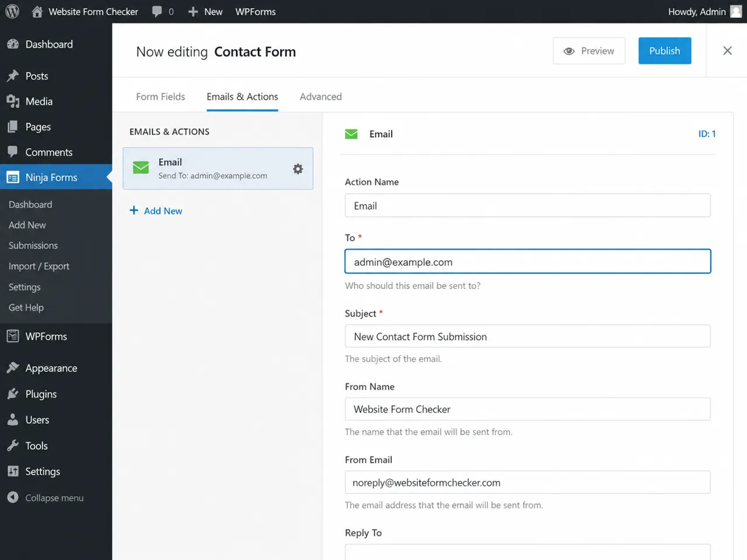Image resolution: width=747 pixels, height=560 pixels.
Task: Focus the From Email input field
Action: pos(528,482)
